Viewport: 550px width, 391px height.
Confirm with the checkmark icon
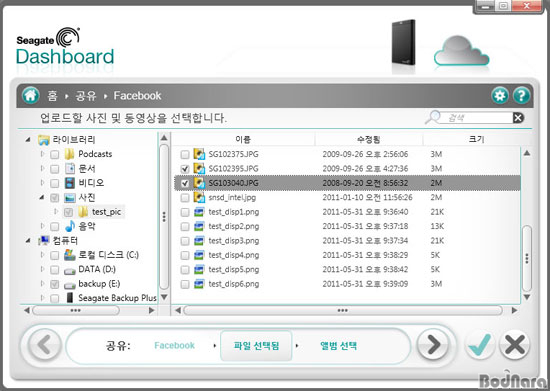pos(479,345)
